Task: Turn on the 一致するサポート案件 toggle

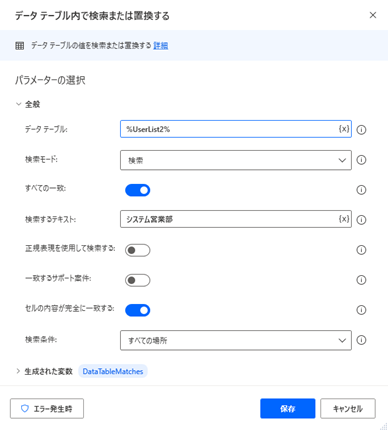Action: pyautogui.click(x=138, y=280)
